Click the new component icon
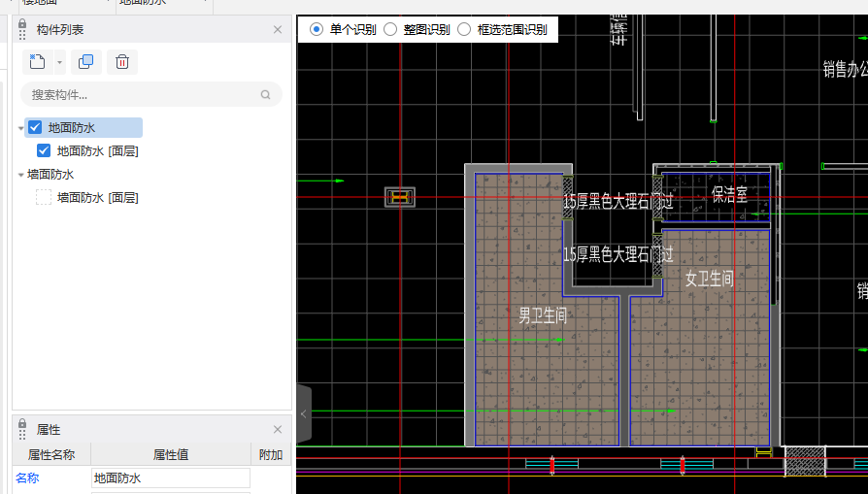 (37, 61)
